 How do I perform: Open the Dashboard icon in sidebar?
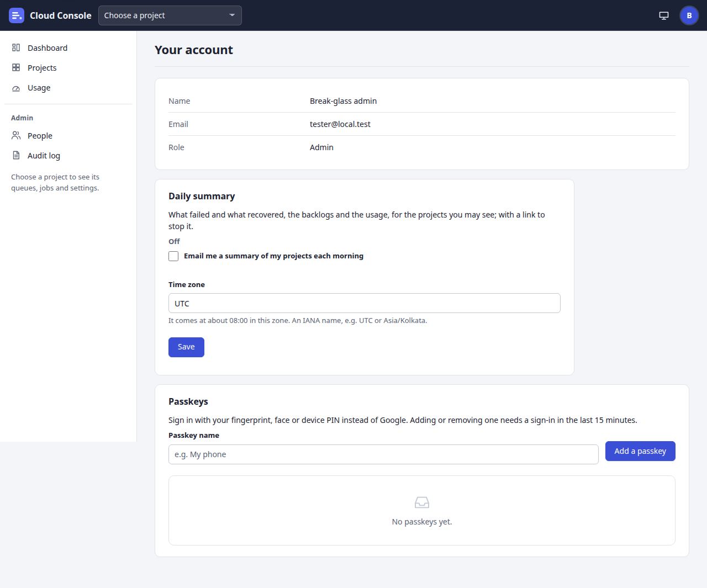click(16, 48)
